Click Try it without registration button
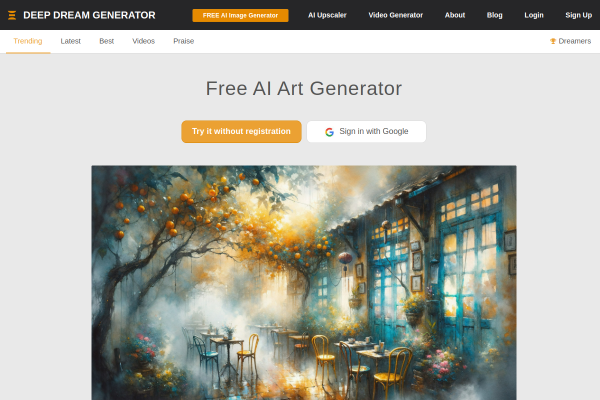Image resolution: width=600 pixels, height=400 pixels. coord(241,131)
